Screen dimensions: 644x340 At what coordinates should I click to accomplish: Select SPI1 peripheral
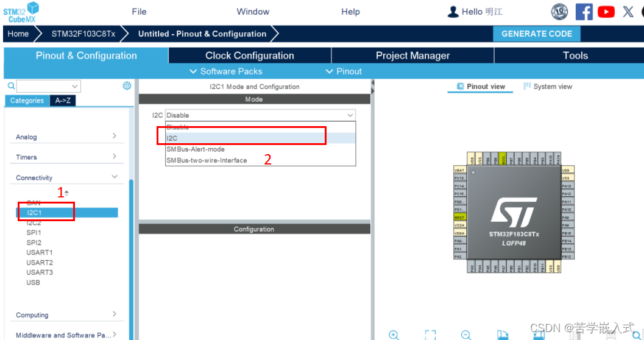tap(34, 232)
